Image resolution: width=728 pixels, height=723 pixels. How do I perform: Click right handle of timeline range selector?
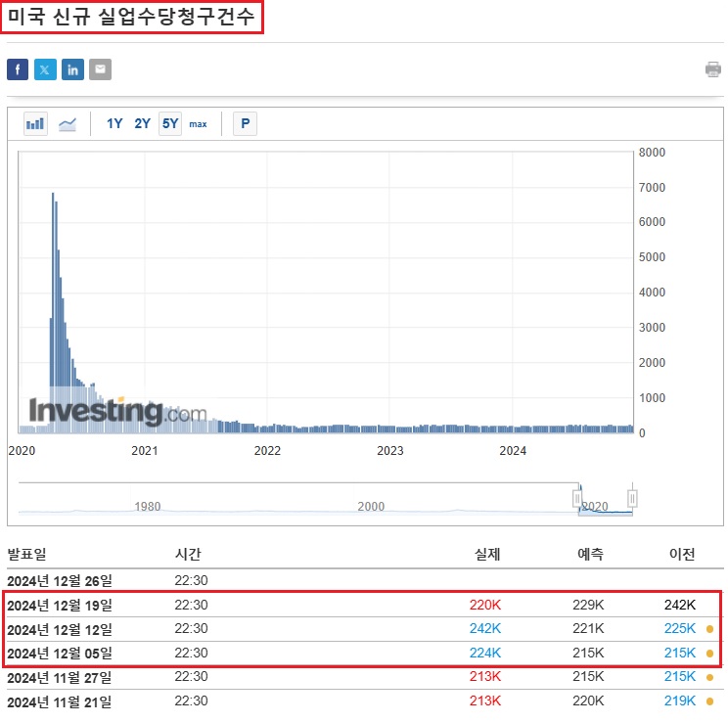[x=632, y=499]
